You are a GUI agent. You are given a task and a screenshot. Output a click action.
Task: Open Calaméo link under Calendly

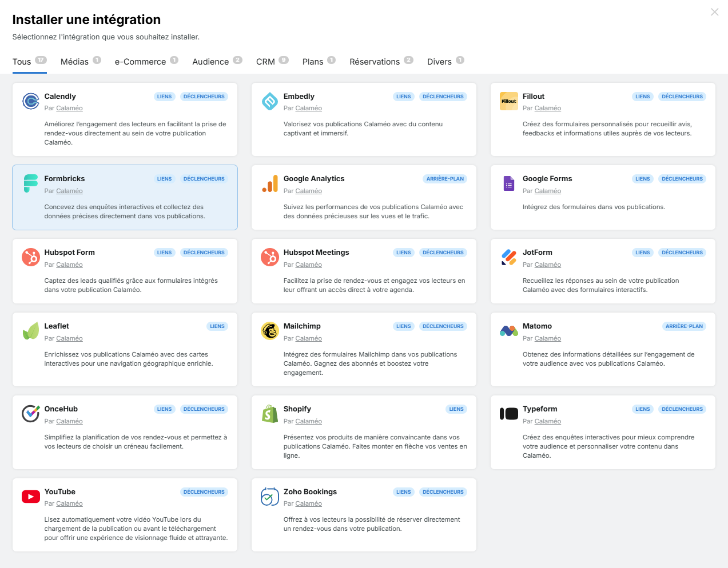[x=70, y=108]
